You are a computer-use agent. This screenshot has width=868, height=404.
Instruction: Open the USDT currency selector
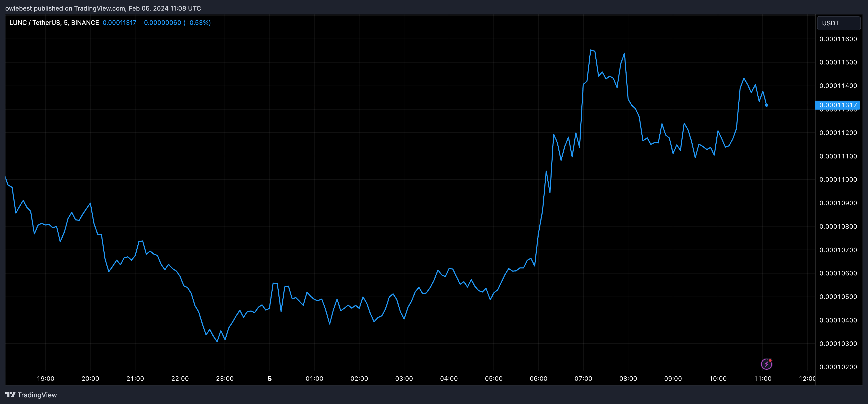pyautogui.click(x=838, y=23)
